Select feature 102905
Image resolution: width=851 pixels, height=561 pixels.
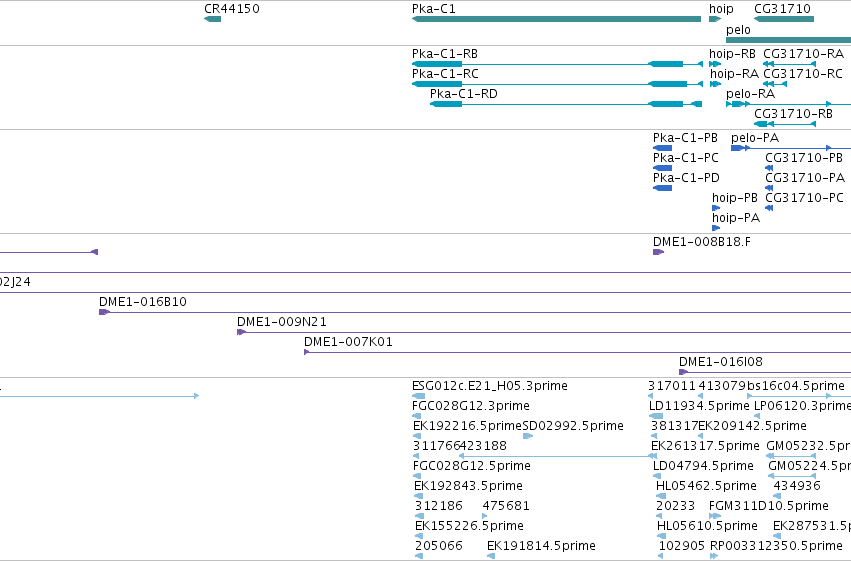click(661, 557)
